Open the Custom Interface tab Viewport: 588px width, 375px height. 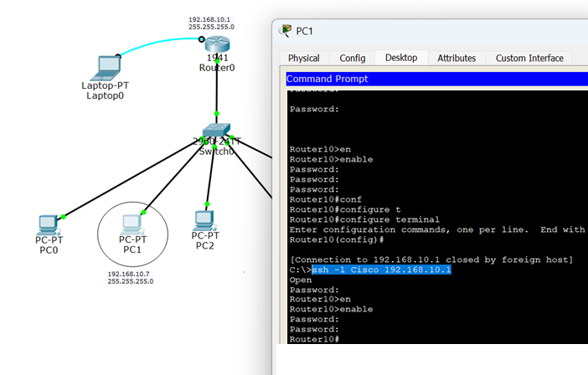(x=529, y=58)
